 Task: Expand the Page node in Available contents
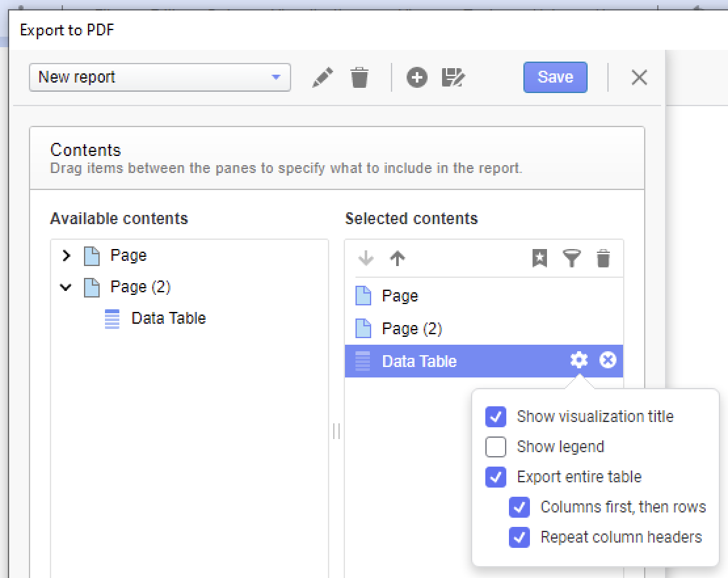pyautogui.click(x=66, y=256)
